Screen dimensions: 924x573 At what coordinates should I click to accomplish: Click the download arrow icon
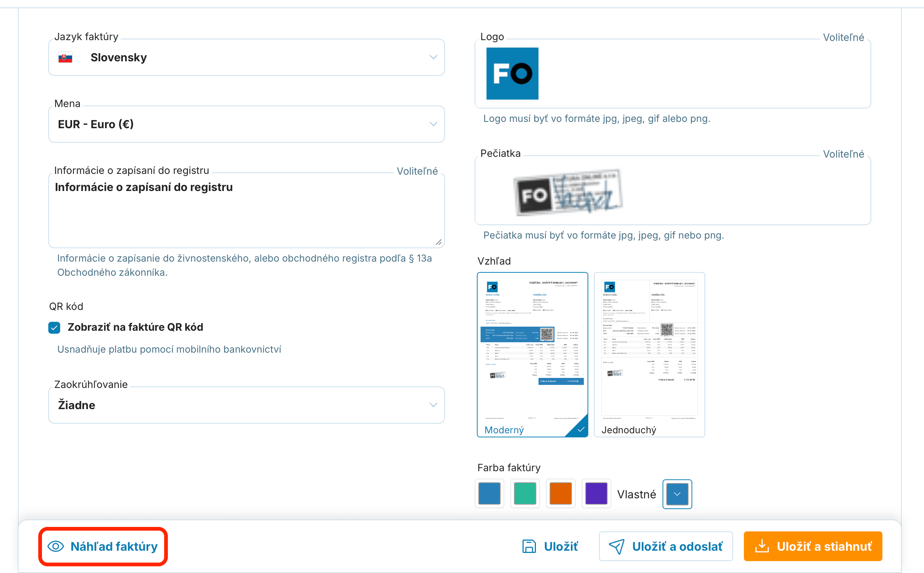coord(762,546)
